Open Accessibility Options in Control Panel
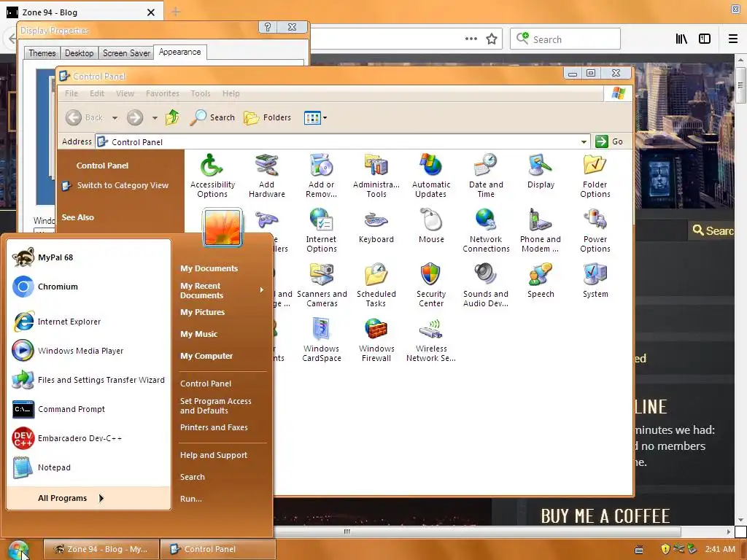 (x=212, y=176)
